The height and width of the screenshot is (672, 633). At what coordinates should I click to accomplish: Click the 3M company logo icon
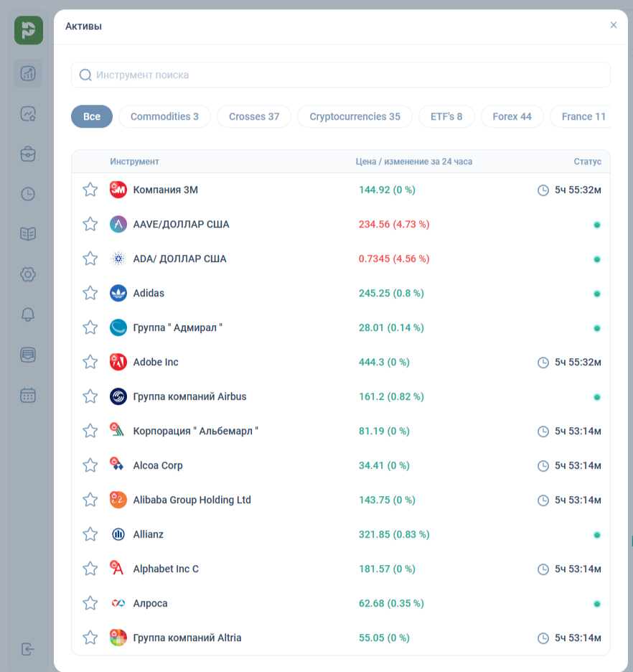pos(118,190)
